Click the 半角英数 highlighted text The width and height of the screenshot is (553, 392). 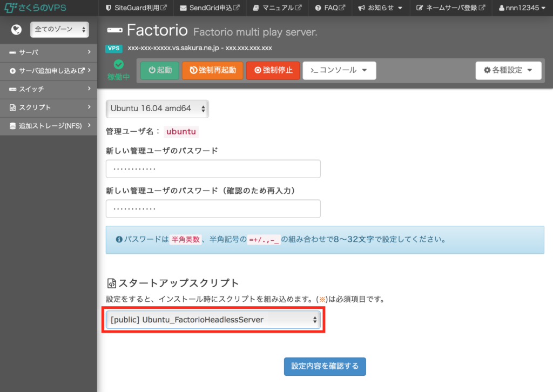[186, 239]
